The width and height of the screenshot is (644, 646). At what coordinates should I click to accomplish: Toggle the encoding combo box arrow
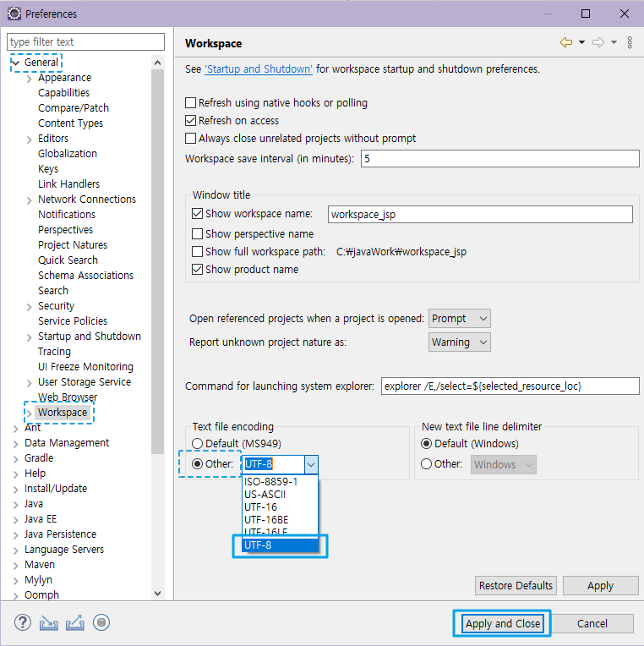point(311,465)
